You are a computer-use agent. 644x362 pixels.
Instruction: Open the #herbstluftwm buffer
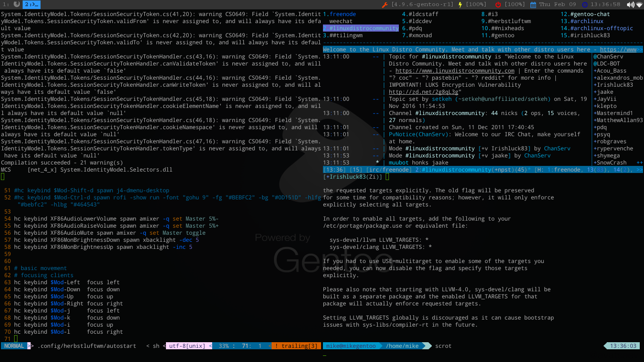tap(506, 21)
